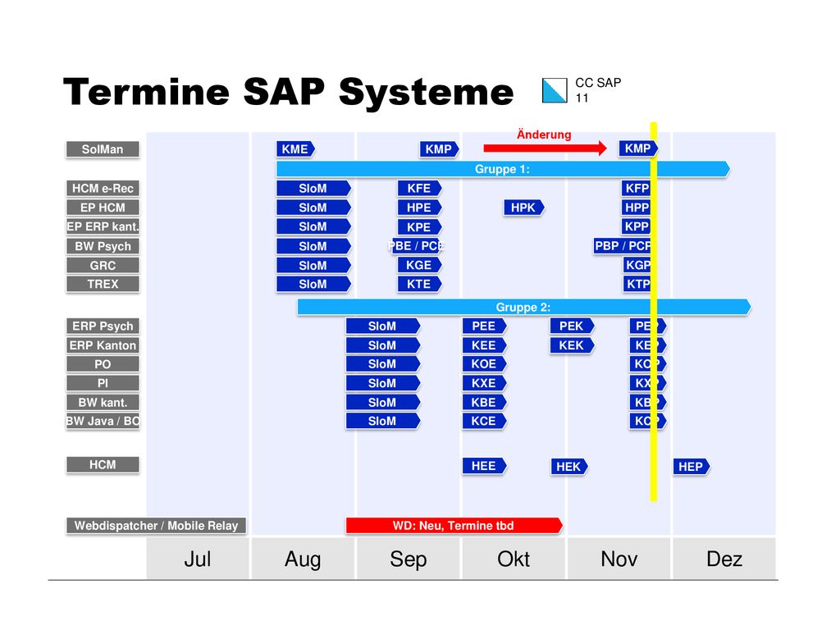Click the HPK marker in October
Screen dimensions: 840x630
(524, 208)
